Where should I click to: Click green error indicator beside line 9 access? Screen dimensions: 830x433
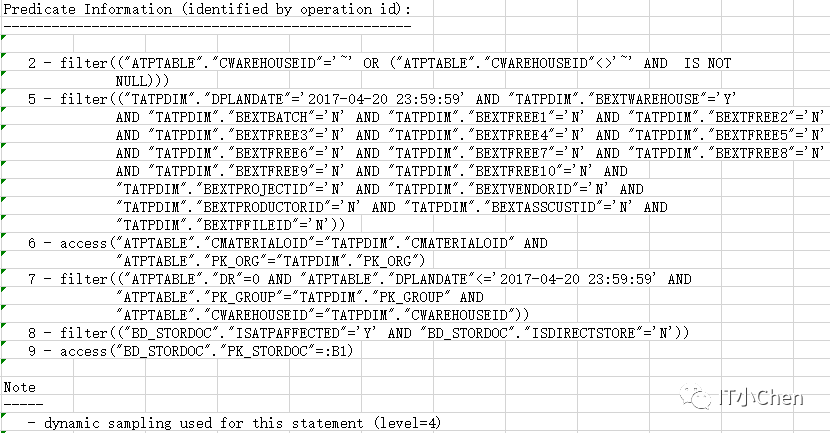click(5, 345)
